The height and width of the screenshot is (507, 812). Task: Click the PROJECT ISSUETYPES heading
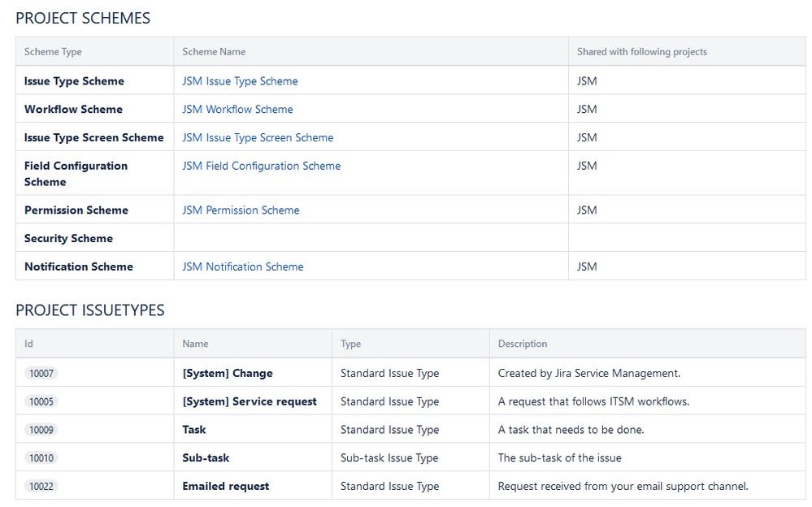(90, 310)
